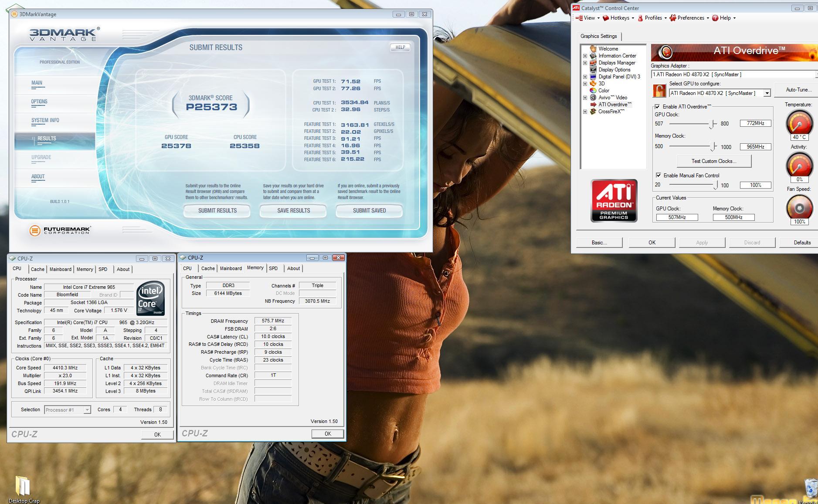Click the Intel Core i7 inside logo

coord(150,298)
